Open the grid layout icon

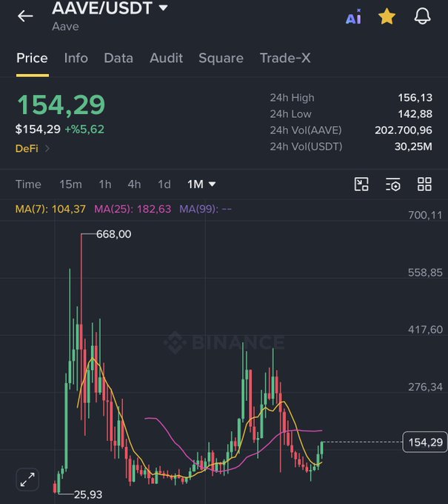(424, 184)
